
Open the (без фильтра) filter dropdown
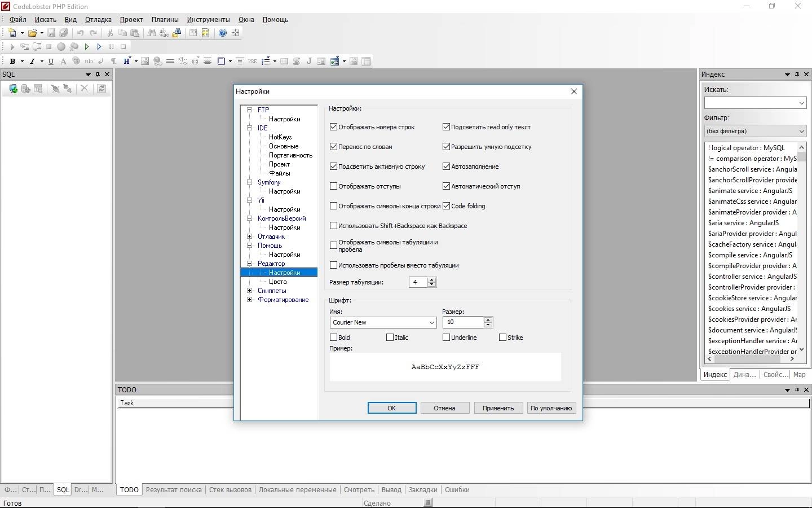(801, 131)
